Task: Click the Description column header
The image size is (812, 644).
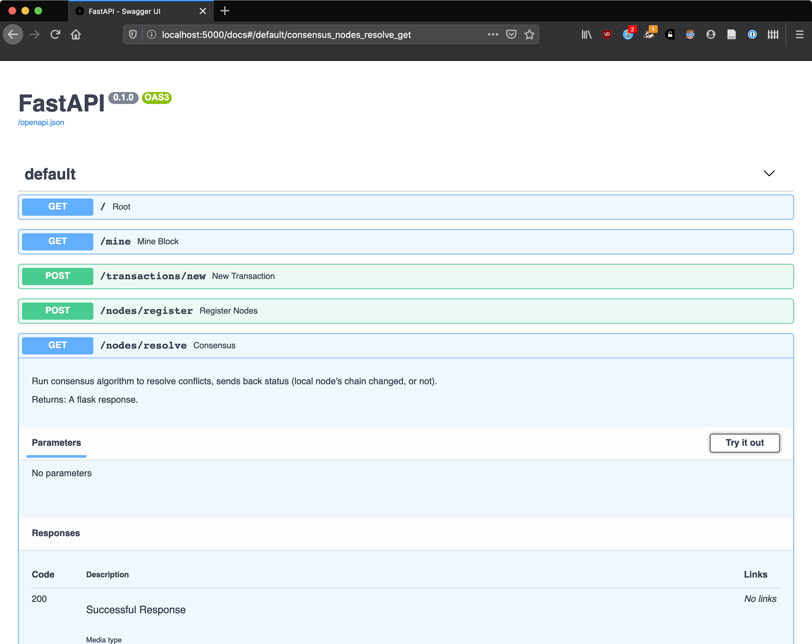Action: click(x=107, y=574)
